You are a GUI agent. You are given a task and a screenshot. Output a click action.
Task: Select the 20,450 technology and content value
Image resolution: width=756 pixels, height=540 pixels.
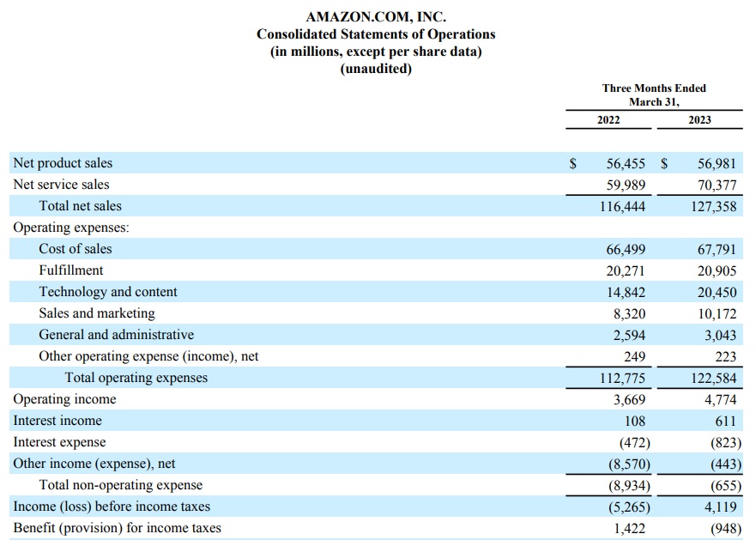coord(717,293)
